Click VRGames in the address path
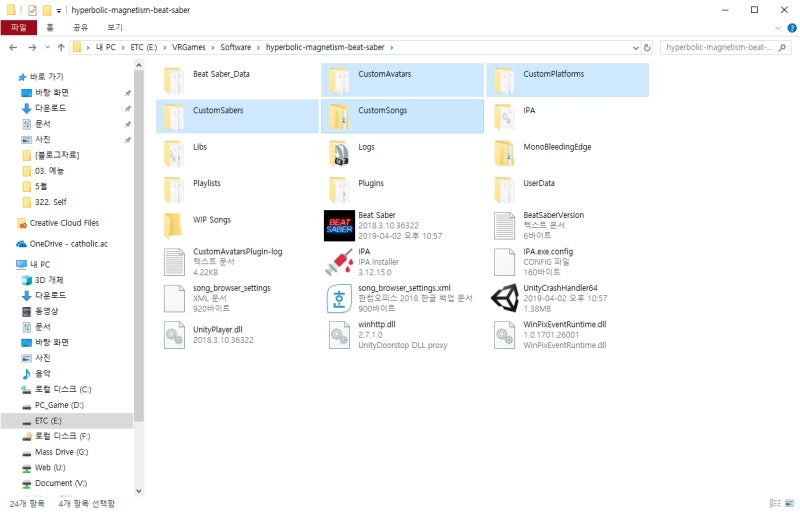This screenshot has width=800, height=512. click(188, 47)
